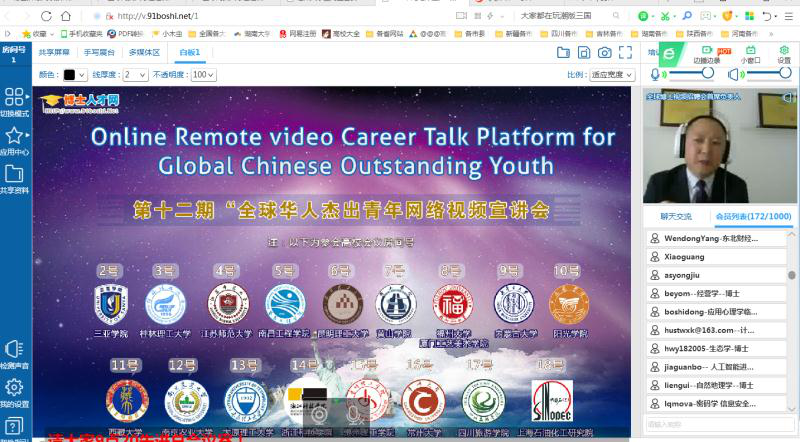Viewport: 800px width, 442px height.
Task: Open the 网易注册 bookmark
Action: pos(297,34)
